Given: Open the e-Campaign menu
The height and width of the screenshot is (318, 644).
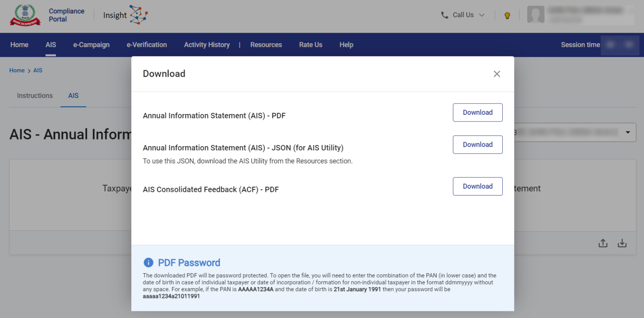Looking at the screenshot, I should pyautogui.click(x=91, y=45).
